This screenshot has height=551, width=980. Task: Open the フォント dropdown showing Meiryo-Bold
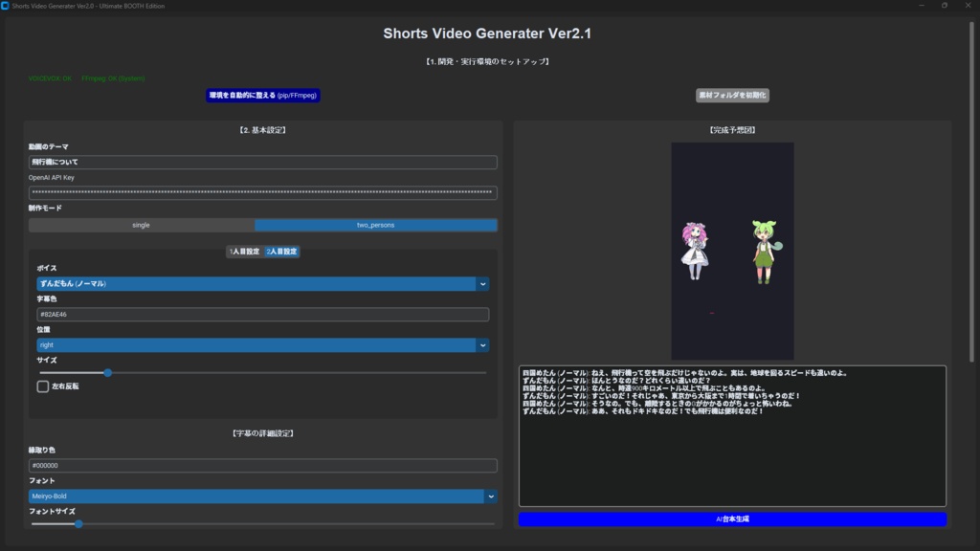258,496
